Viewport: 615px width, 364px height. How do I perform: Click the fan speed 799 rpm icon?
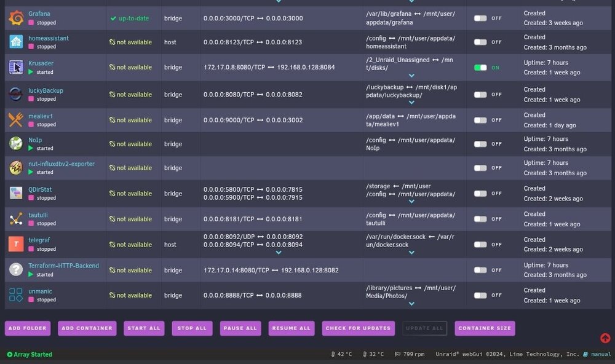[x=397, y=354]
